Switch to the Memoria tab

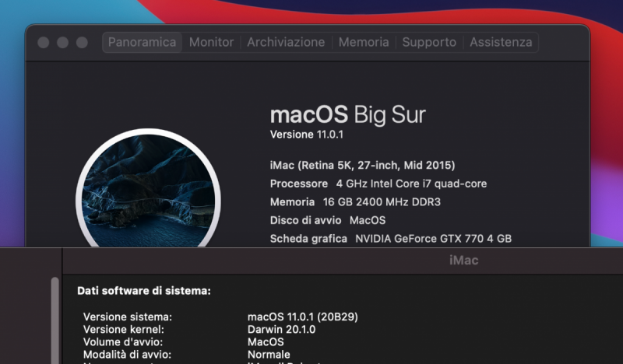click(364, 42)
